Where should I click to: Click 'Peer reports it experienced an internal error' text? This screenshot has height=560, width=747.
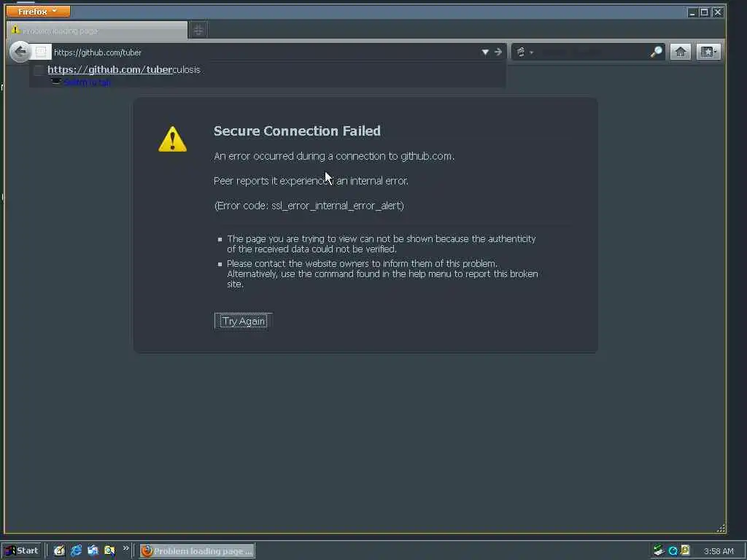(311, 181)
